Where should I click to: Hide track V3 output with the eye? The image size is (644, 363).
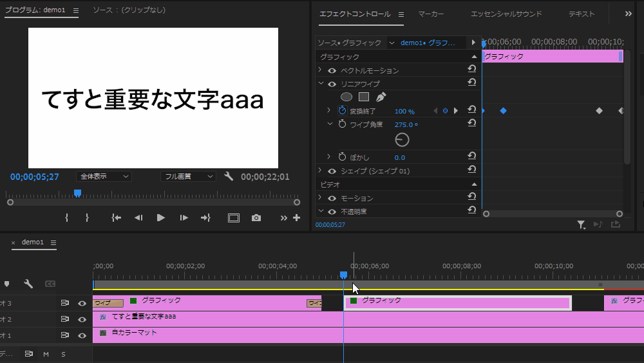(x=82, y=304)
